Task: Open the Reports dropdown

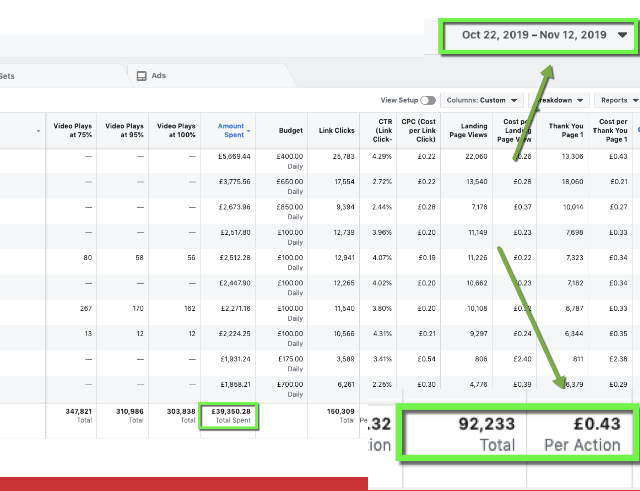Action: (618, 100)
